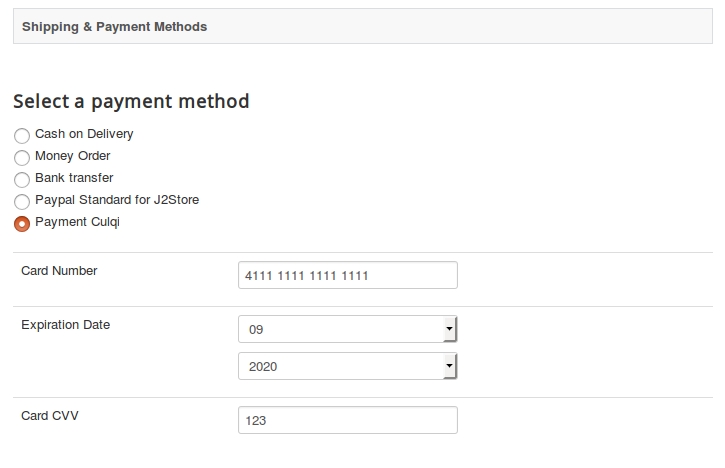Click the arrow on the month selector
The height and width of the screenshot is (468, 725).
tap(449, 329)
